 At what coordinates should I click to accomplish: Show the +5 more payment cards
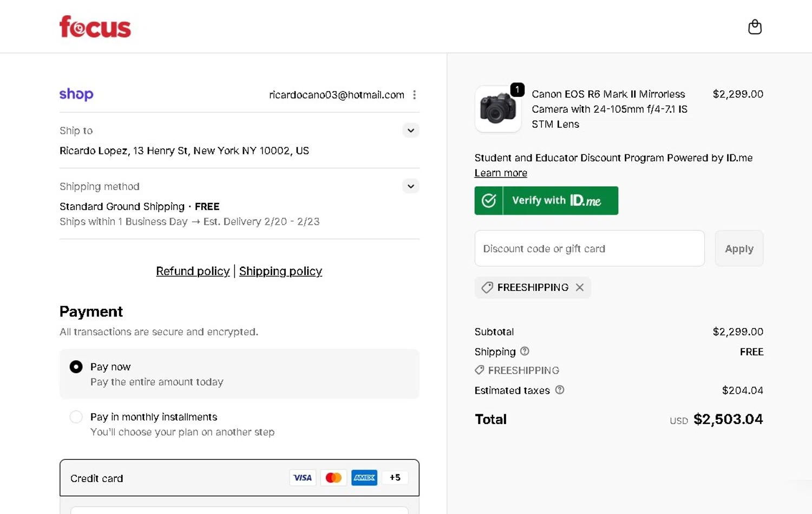(395, 478)
